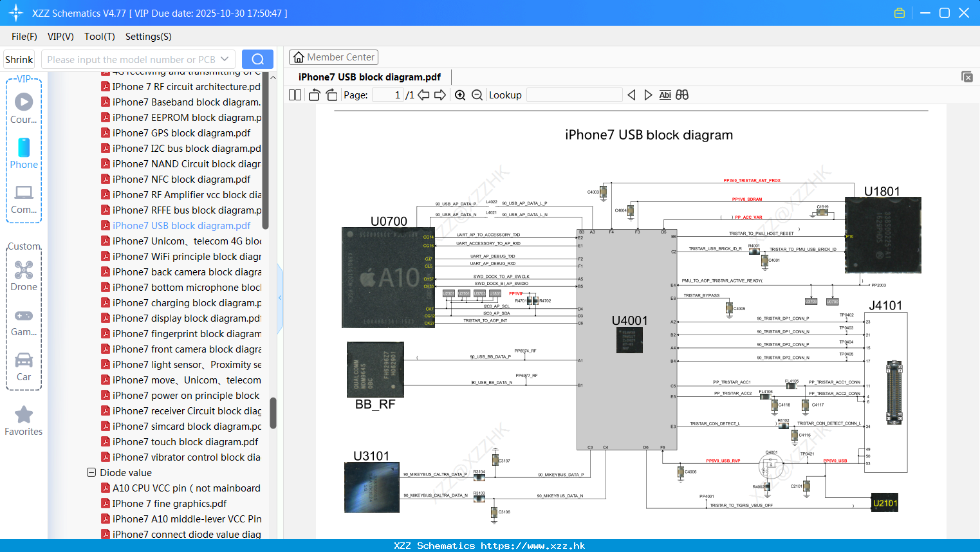This screenshot has width=980, height=552.
Task: Open the File(F) menu
Action: tap(24, 37)
